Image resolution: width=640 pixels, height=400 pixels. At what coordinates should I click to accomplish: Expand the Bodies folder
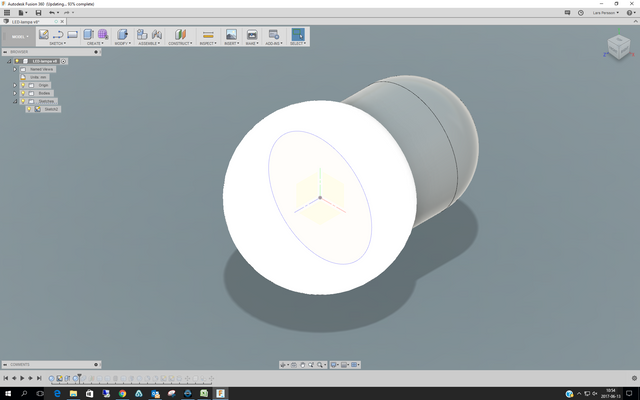pyautogui.click(x=15, y=93)
